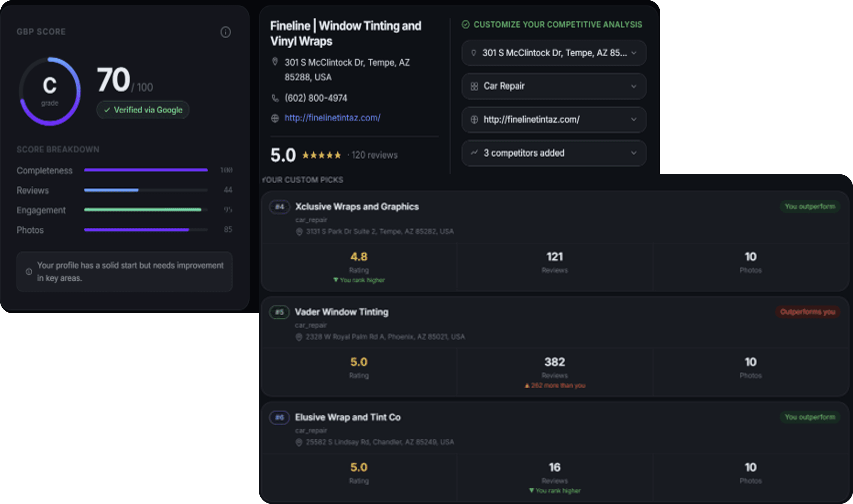Click the map pin icon for Vader Window Tinting address
This screenshot has height=504, width=853.
[299, 337]
